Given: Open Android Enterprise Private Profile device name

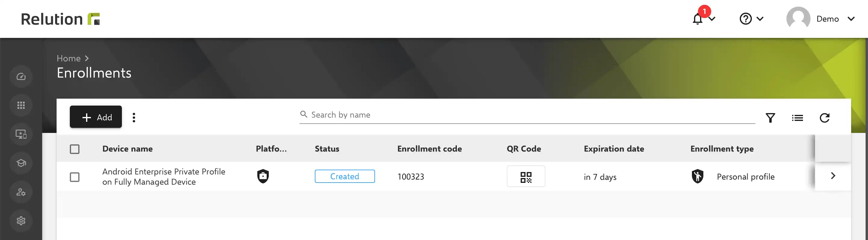Looking at the screenshot, I should click(164, 177).
